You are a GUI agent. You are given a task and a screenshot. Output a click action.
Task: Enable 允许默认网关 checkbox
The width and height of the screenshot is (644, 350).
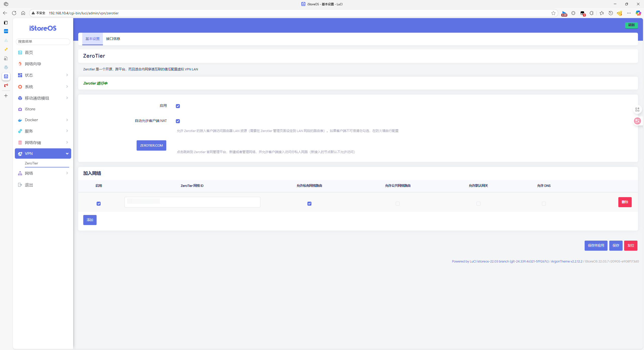[x=478, y=204]
